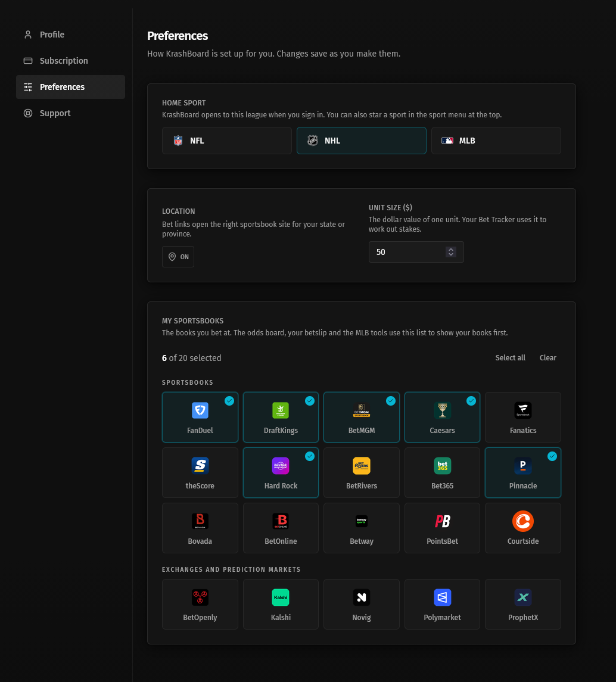The image size is (616, 682).
Task: Click the ProphetX logo icon
Action: coord(523,597)
